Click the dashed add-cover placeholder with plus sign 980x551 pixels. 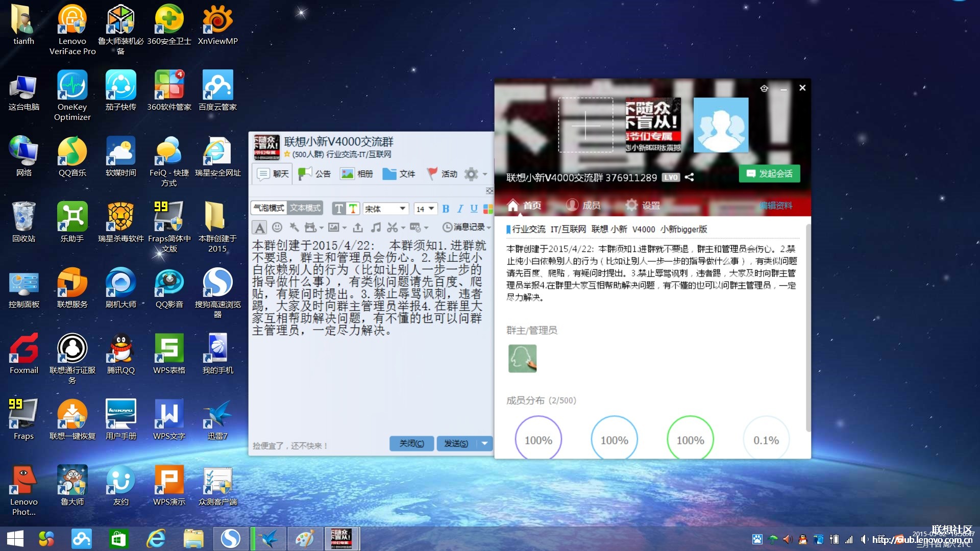[x=585, y=125]
